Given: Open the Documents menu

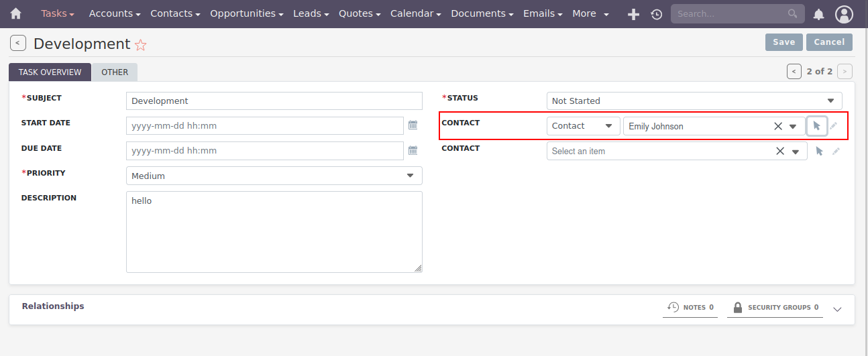Looking at the screenshot, I should (x=482, y=13).
